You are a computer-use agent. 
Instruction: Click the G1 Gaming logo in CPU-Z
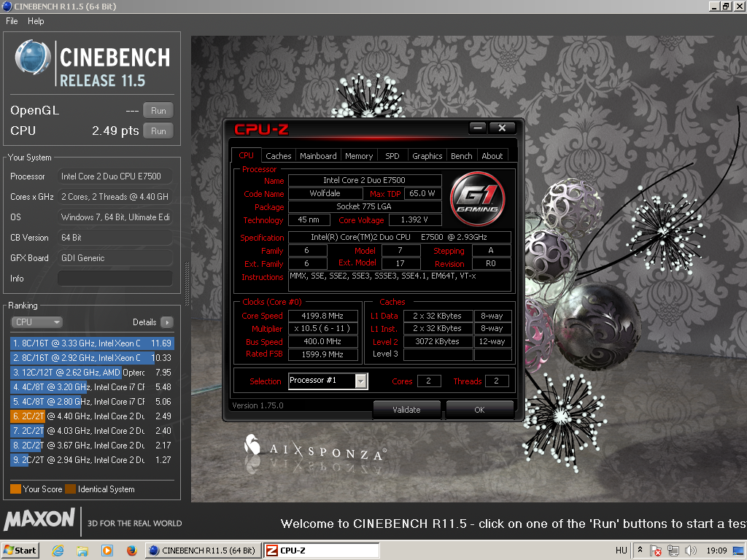coord(477,199)
